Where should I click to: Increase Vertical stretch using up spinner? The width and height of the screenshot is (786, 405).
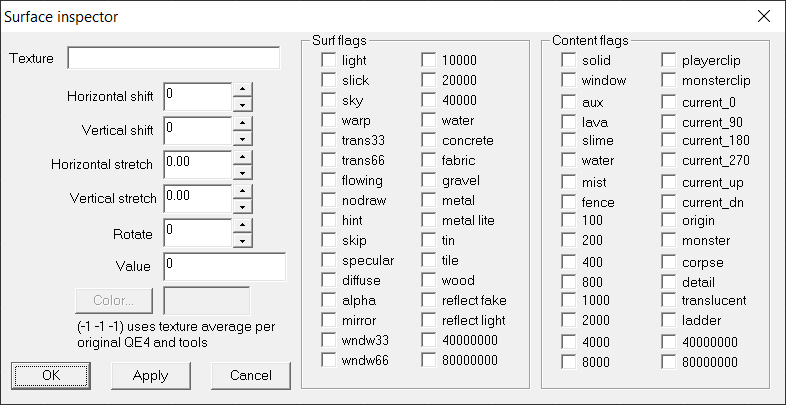pos(242,191)
